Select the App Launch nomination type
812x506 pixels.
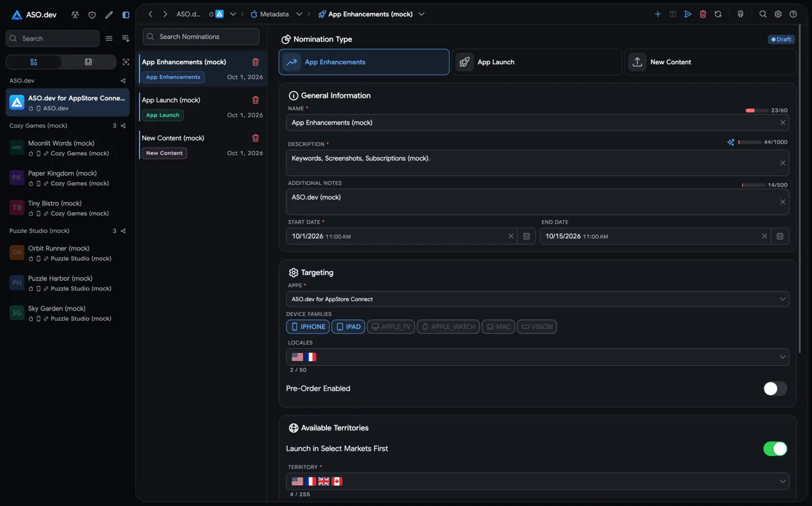[536, 62]
